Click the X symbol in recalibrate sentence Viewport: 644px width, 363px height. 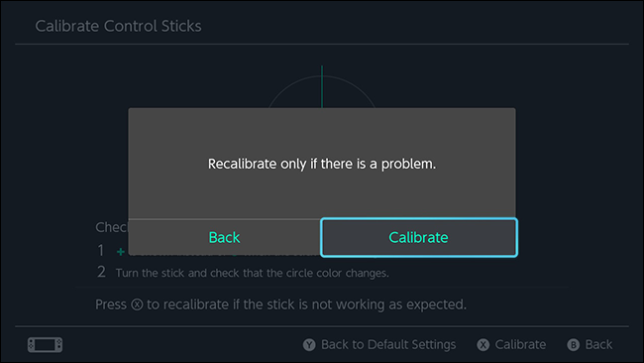pos(137,304)
